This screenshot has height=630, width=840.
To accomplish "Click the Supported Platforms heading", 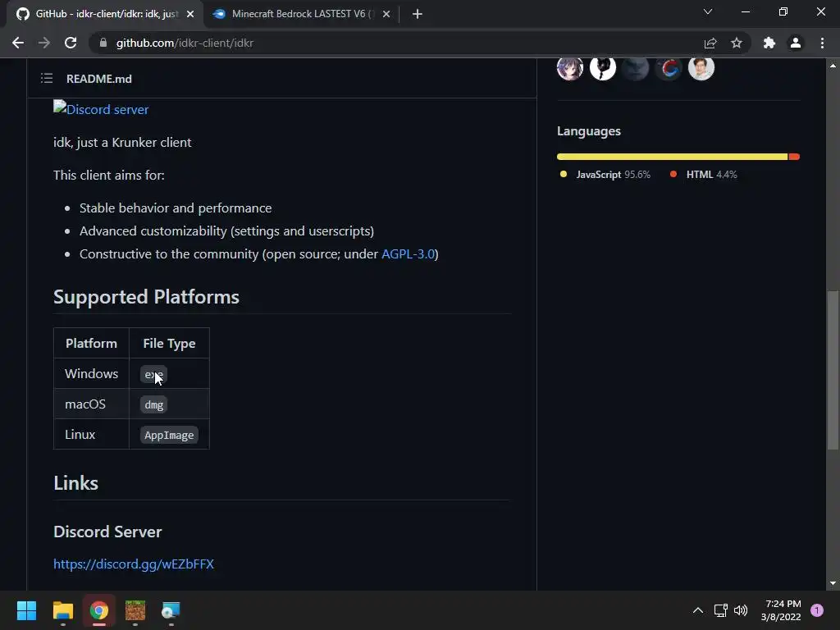I will (146, 297).
